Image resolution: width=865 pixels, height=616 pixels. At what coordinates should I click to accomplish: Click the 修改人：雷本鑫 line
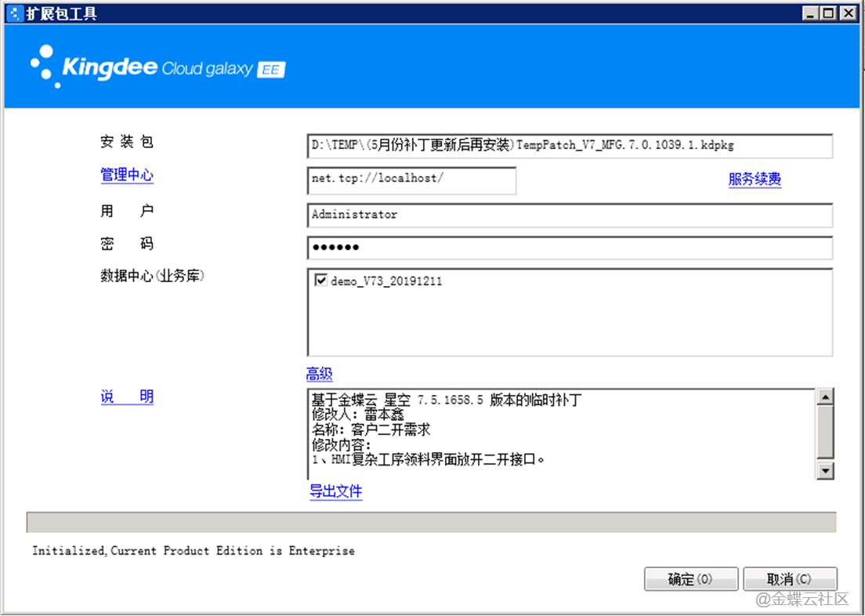[358, 415]
